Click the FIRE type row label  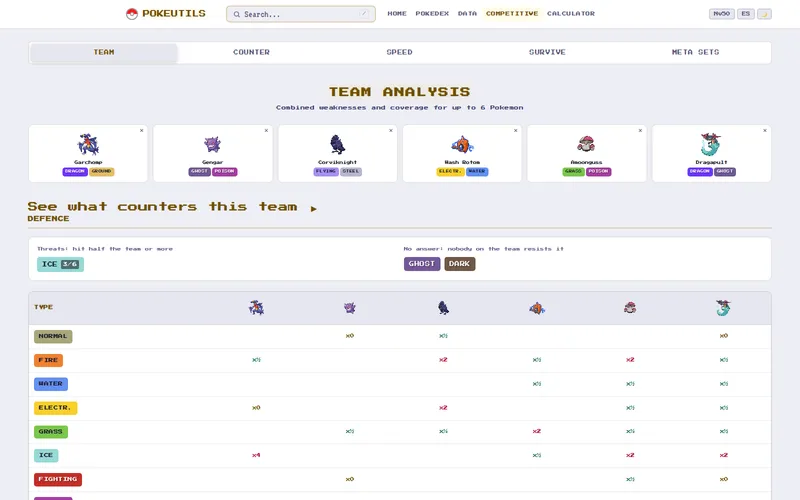tap(48, 360)
